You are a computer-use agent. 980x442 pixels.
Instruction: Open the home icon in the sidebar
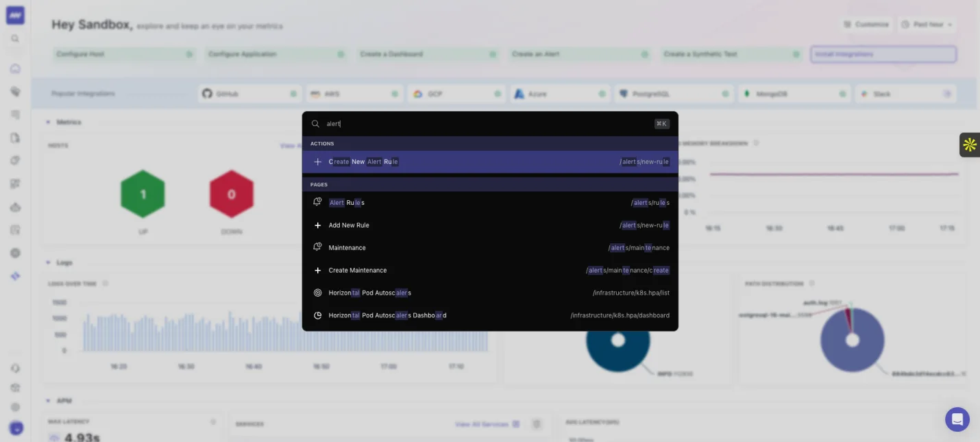15,69
